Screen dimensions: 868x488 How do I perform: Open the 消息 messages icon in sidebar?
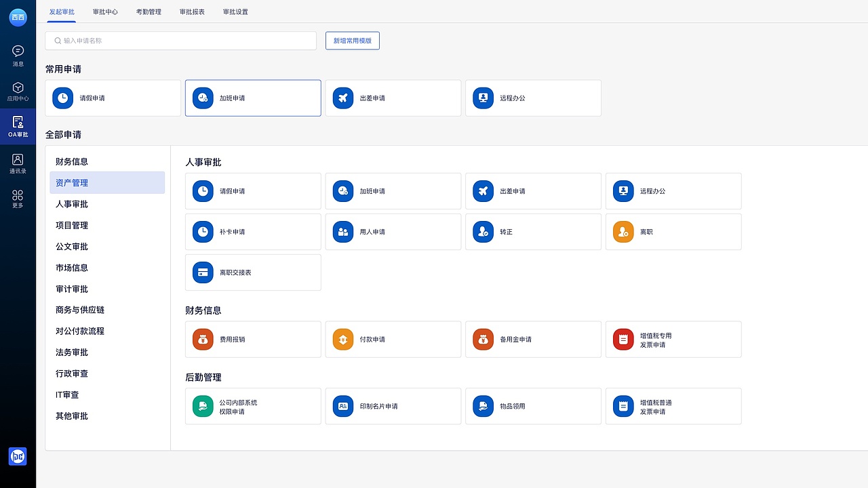point(18,52)
